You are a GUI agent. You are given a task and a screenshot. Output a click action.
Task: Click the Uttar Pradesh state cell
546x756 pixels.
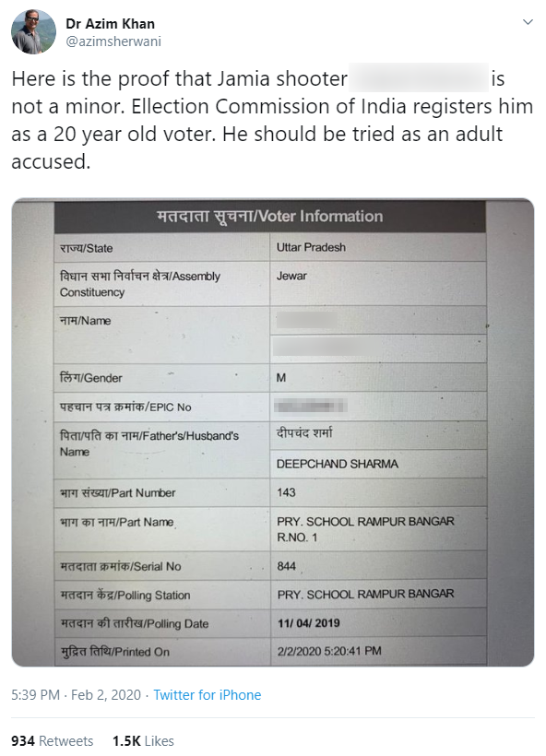click(377, 247)
